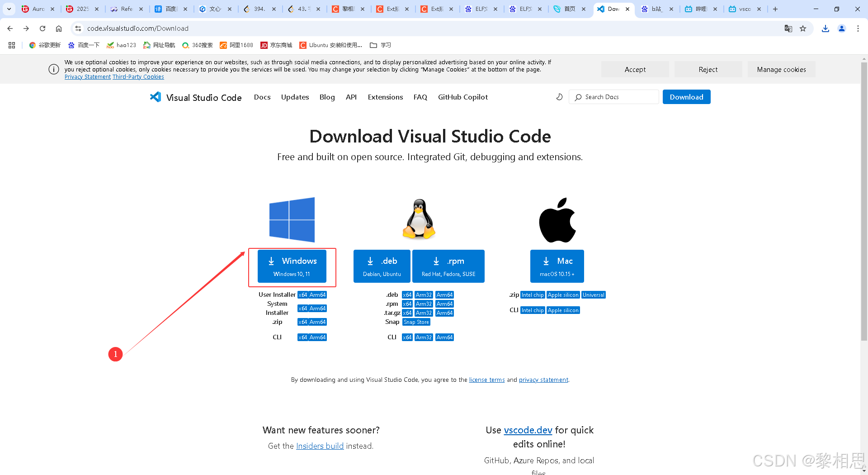Viewport: 868px width, 475px height.
Task: Bookmark this page with the star icon
Action: (x=803, y=28)
